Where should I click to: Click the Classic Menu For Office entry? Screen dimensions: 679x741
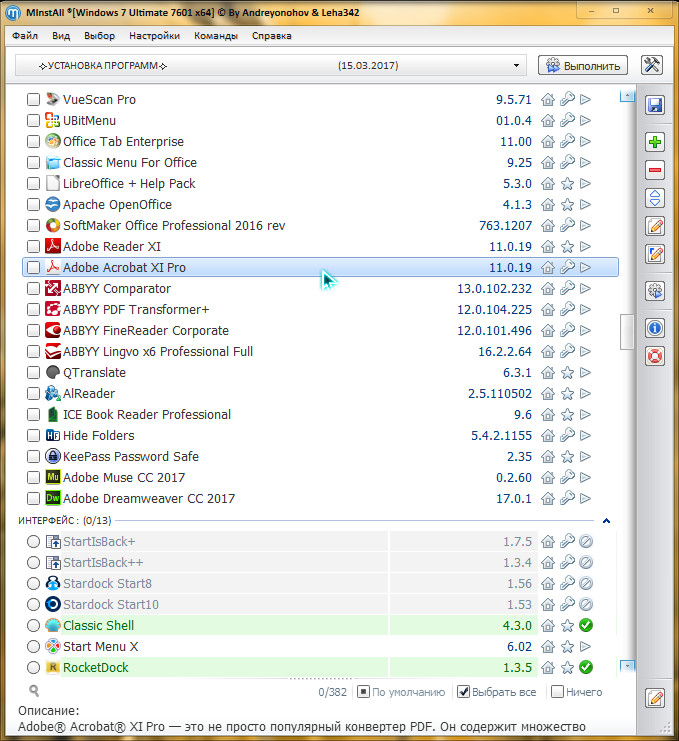coord(320,163)
